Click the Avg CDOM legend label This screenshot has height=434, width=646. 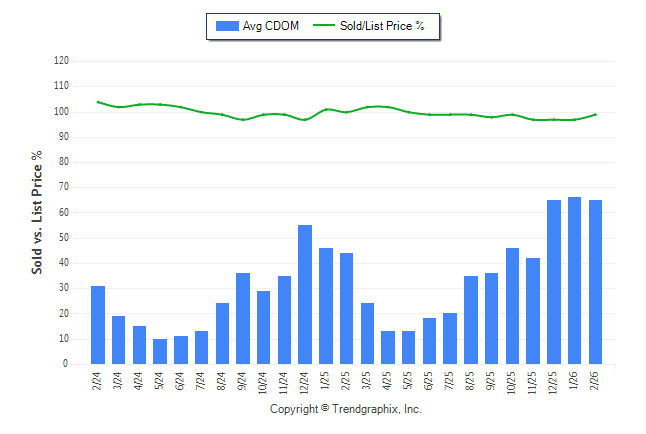tap(272, 26)
